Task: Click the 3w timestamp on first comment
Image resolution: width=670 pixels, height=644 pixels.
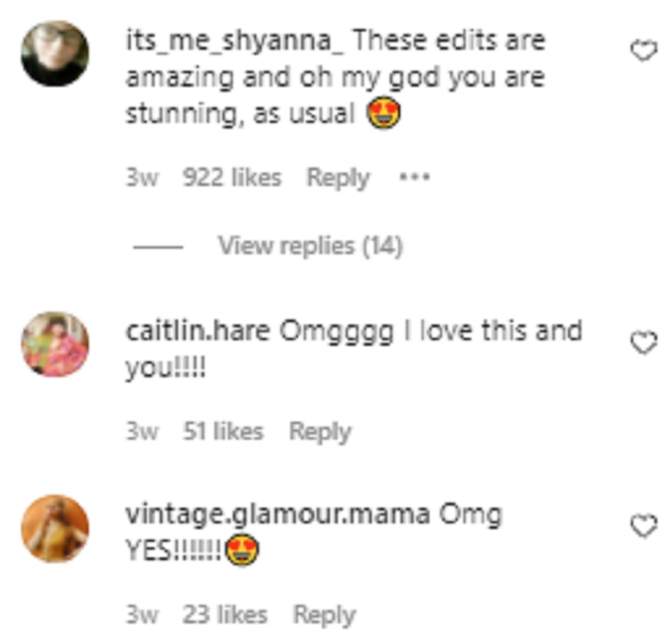Action: click(142, 178)
